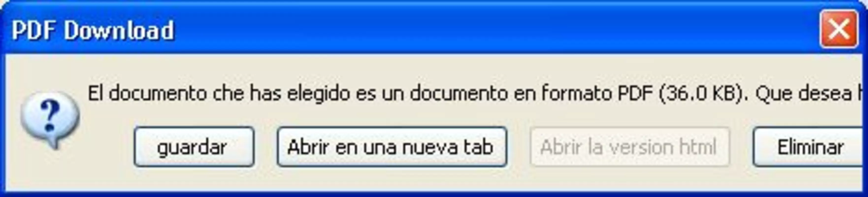This screenshot has width=868, height=197.
Task: Click the red X in the title bar
Action: click(x=839, y=29)
